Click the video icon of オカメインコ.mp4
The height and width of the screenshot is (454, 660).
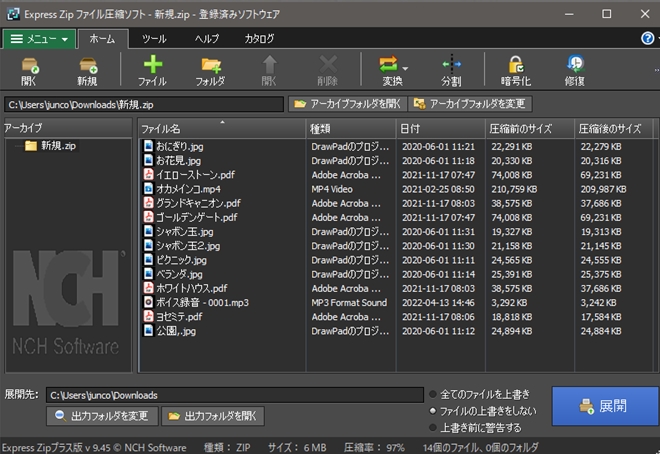(x=148, y=189)
